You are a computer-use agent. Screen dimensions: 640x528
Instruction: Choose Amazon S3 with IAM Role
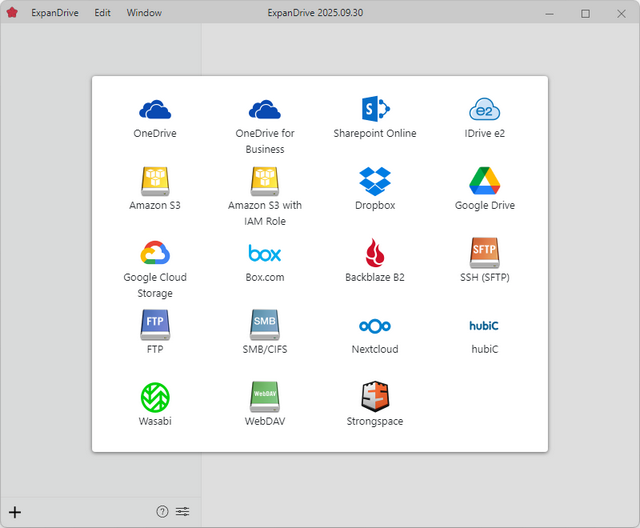265,181
